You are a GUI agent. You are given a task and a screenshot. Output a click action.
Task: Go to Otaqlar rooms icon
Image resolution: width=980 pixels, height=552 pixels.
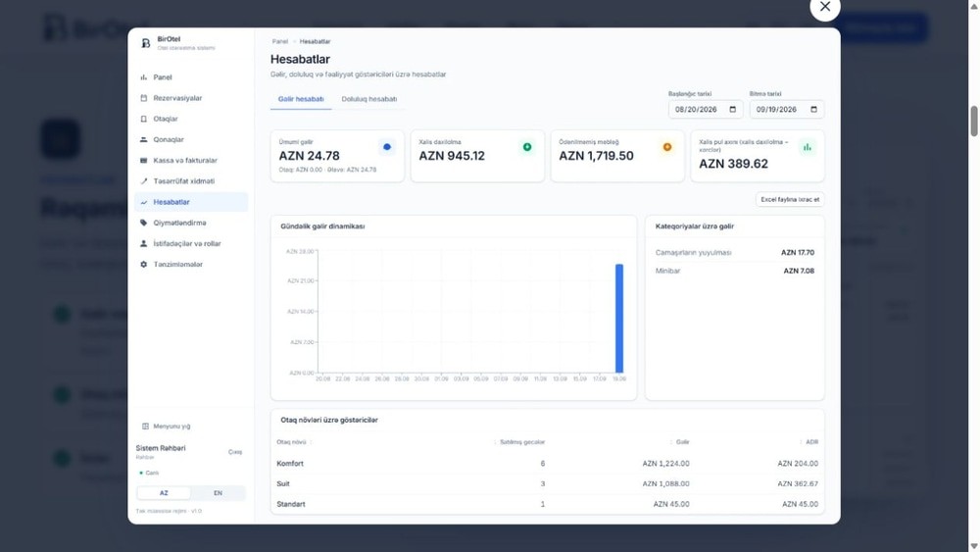144,119
